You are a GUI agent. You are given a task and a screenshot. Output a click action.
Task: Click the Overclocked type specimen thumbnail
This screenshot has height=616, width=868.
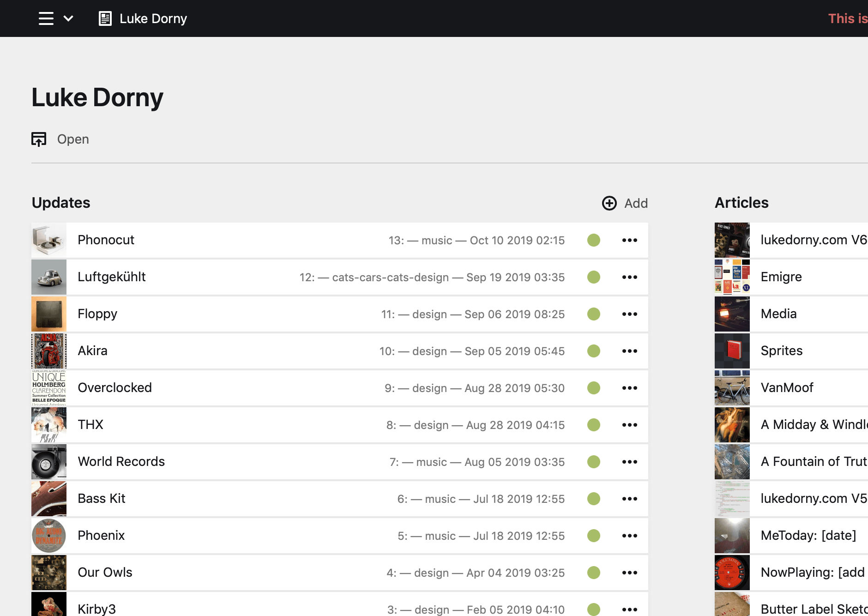[x=49, y=388]
